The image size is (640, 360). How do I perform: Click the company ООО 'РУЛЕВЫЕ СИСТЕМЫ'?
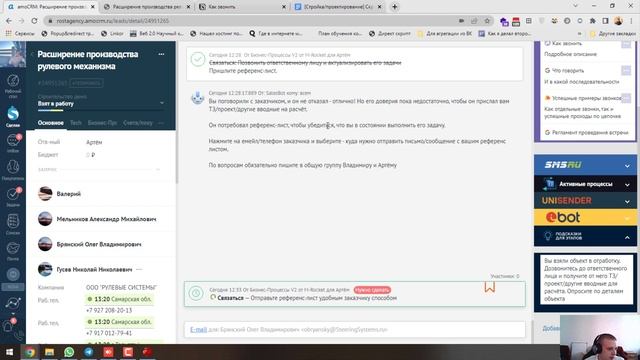point(121,288)
